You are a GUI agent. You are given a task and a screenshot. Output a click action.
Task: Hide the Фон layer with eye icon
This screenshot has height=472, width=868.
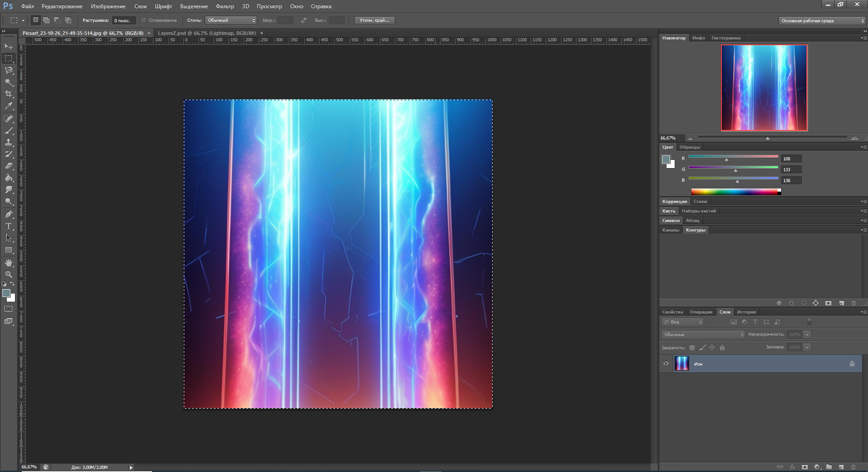pyautogui.click(x=666, y=363)
